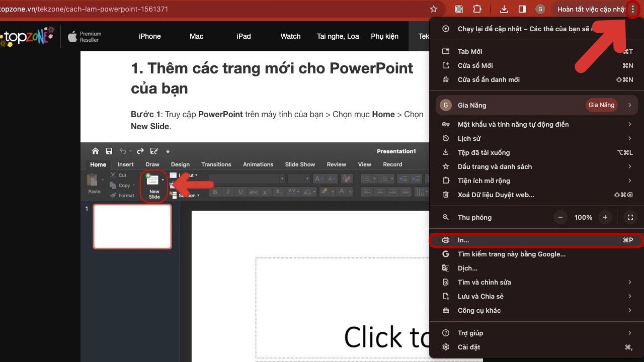
Task: Click Chạy lại để cập nhật entry
Action: [537, 29]
